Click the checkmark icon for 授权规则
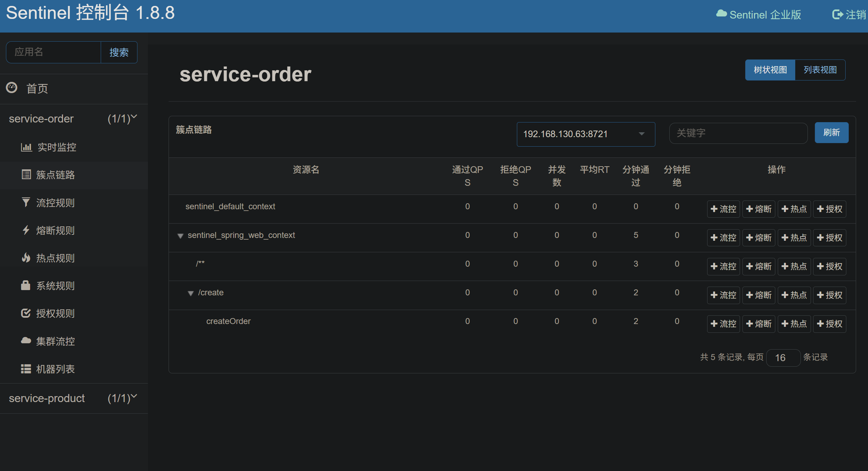Image resolution: width=868 pixels, height=471 pixels. tap(26, 313)
